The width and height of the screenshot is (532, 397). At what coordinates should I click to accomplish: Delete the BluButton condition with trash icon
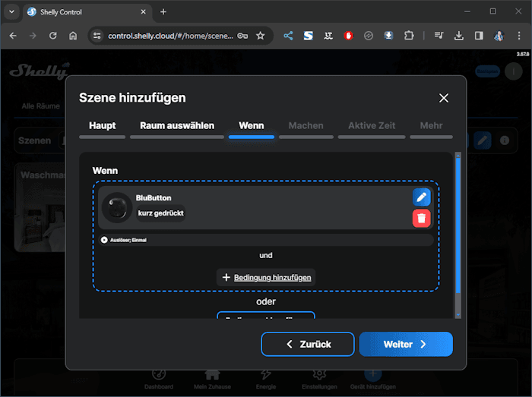421,219
